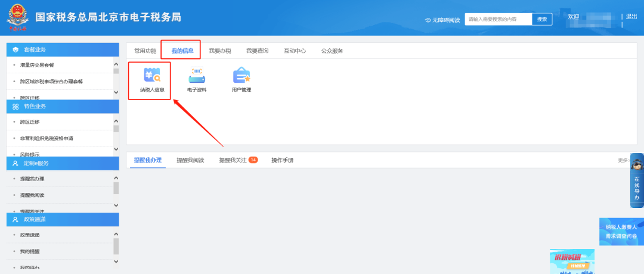Click the 无障碍阅读 eye icon
The image size is (644, 274).
[x=428, y=20]
